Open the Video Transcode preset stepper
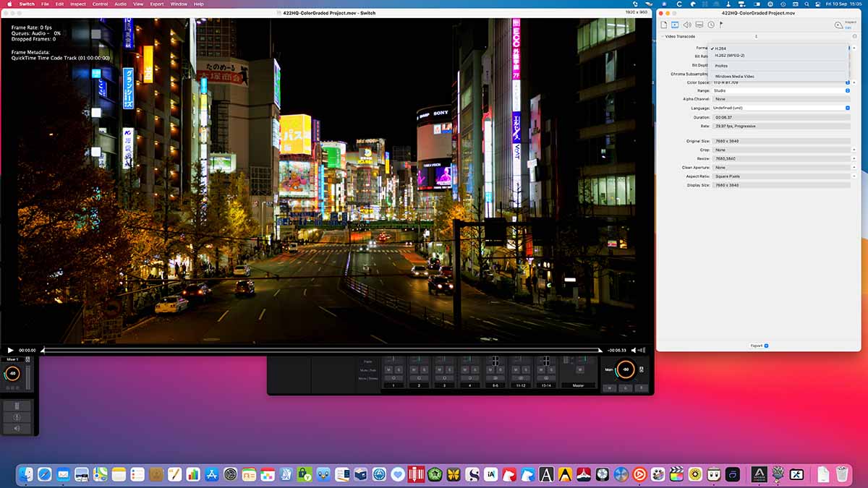The image size is (868, 488). [756, 36]
